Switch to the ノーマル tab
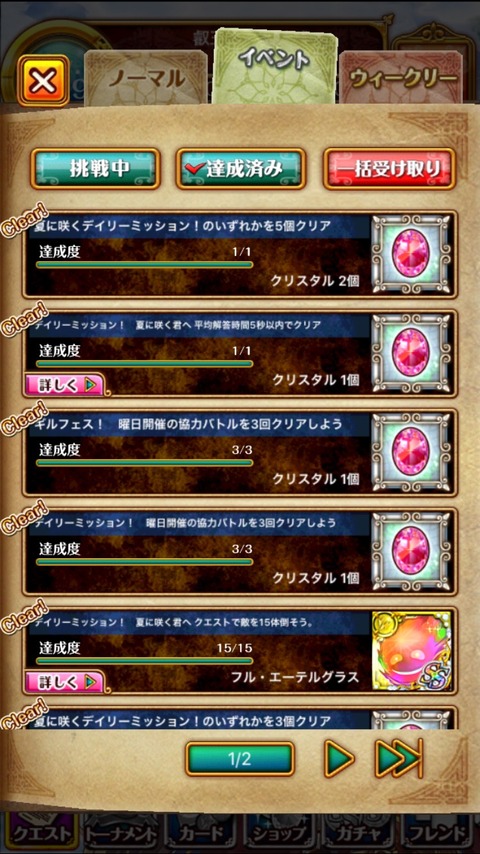This screenshot has height=854, width=480. point(146,79)
